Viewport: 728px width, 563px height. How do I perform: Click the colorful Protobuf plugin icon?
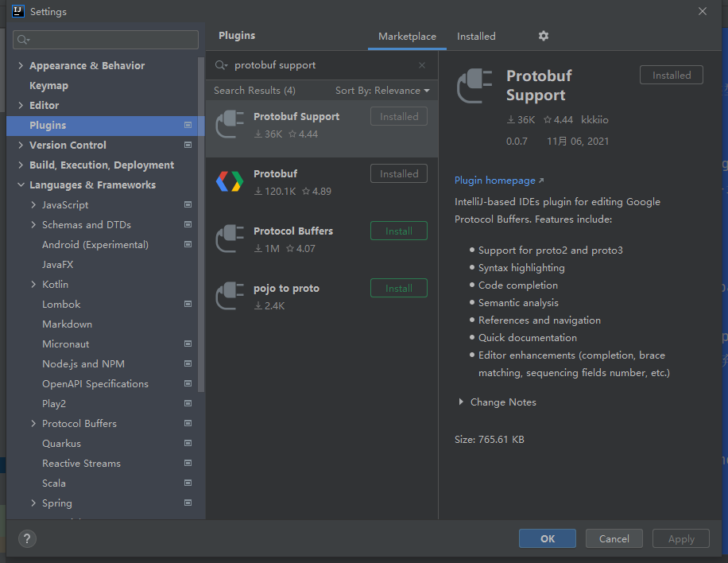tap(230, 181)
